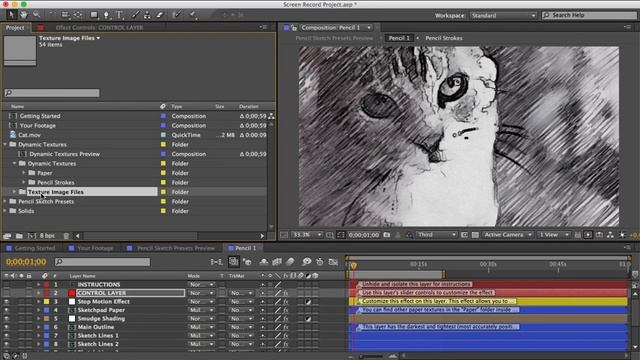Select the Rectangle shape tool
The height and width of the screenshot is (360, 640).
[x=94, y=15]
